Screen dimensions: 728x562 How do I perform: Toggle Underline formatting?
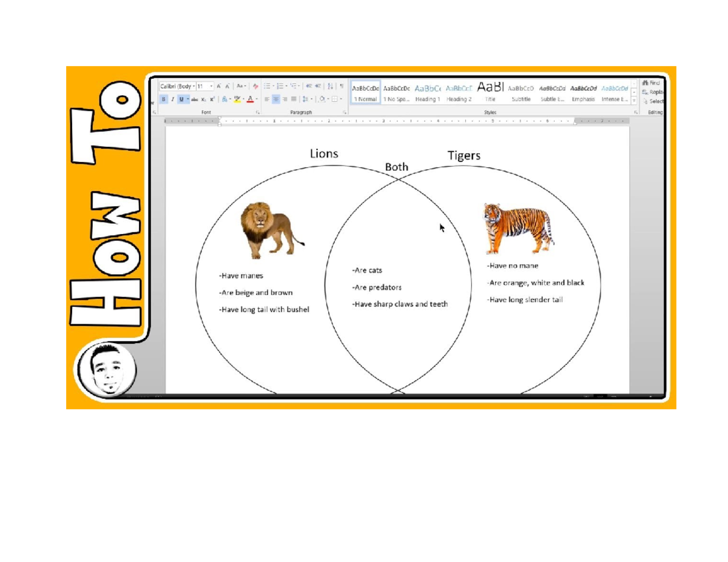[x=181, y=99]
